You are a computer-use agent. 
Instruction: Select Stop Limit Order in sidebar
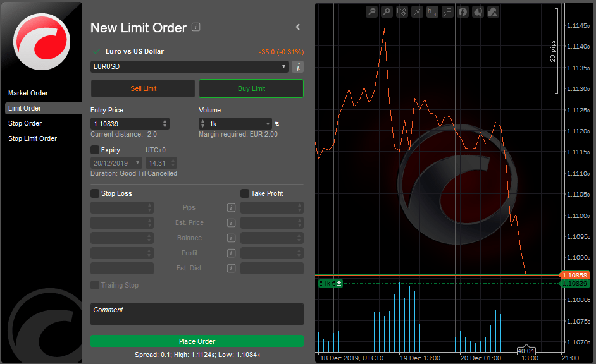33,138
